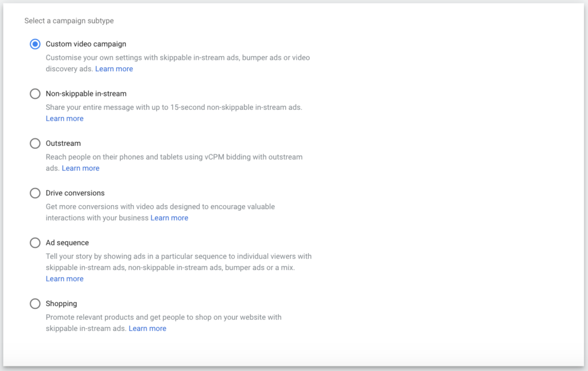Click description 'Share your entire message with up to 15-second'
588x371 pixels.
125,107
